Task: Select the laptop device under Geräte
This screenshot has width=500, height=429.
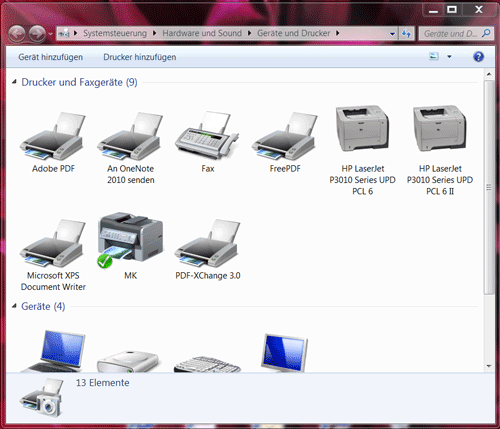Action: click(53, 351)
